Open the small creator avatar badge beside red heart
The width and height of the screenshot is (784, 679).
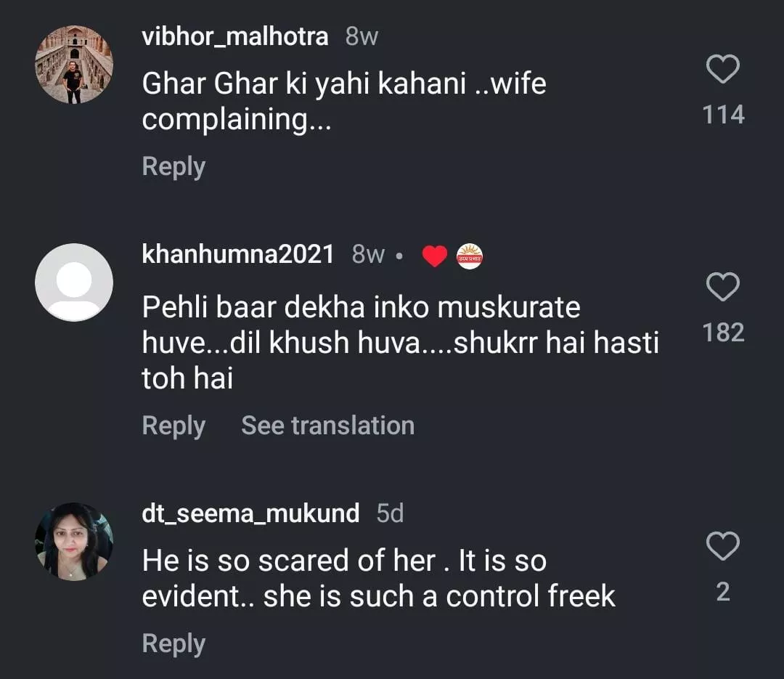470,256
